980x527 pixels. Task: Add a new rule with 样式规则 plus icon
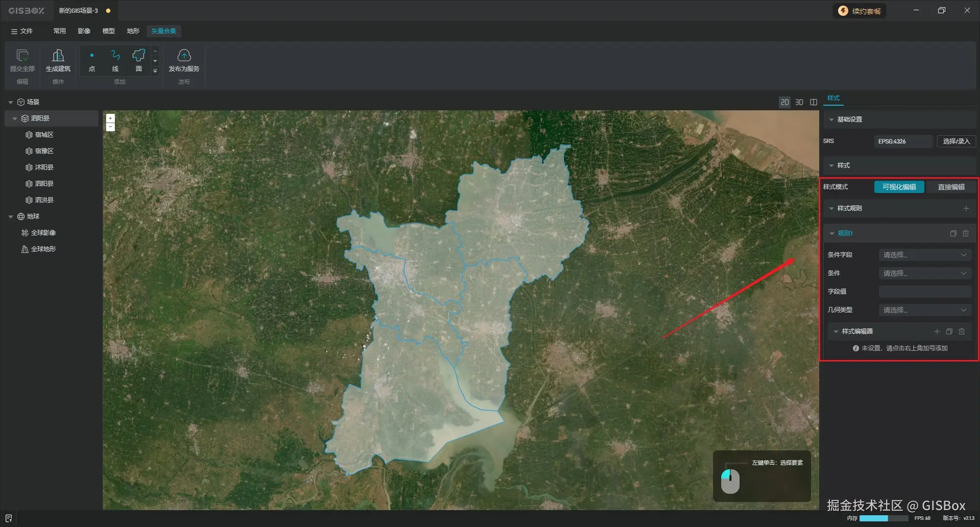pyautogui.click(x=966, y=208)
